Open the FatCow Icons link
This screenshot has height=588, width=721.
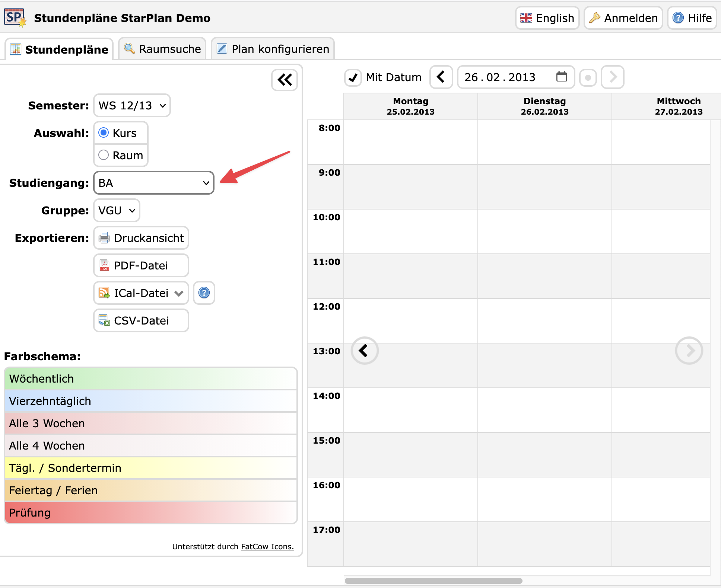click(x=267, y=546)
